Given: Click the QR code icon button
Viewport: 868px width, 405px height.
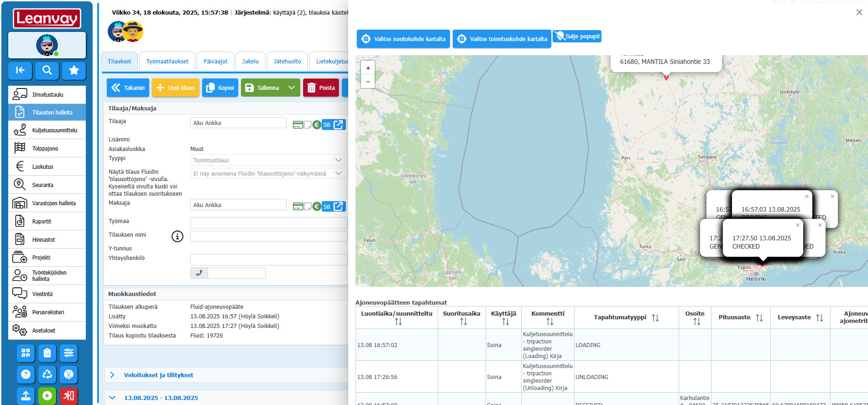Looking at the screenshot, I should (26, 353).
